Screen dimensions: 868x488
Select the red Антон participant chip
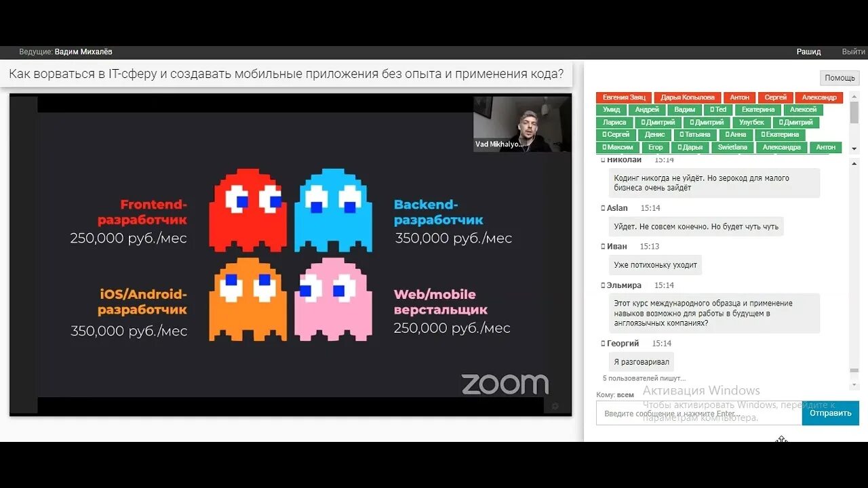coord(739,98)
